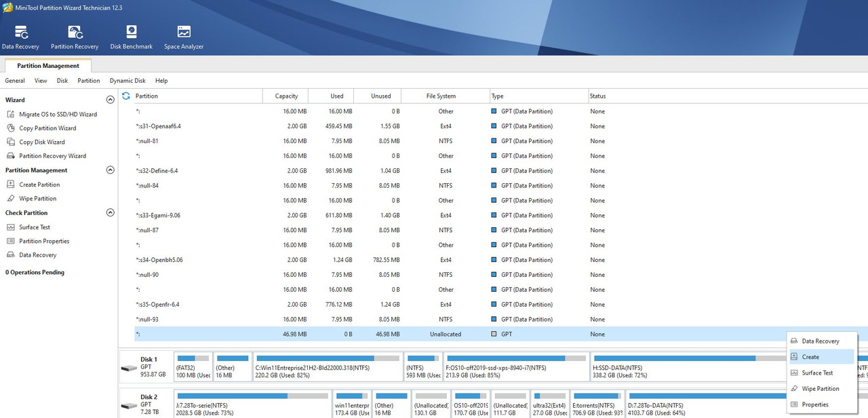Select H:SSD-DATA partition block in Disk 1
The height and width of the screenshot is (418, 868).
[x=688, y=366]
